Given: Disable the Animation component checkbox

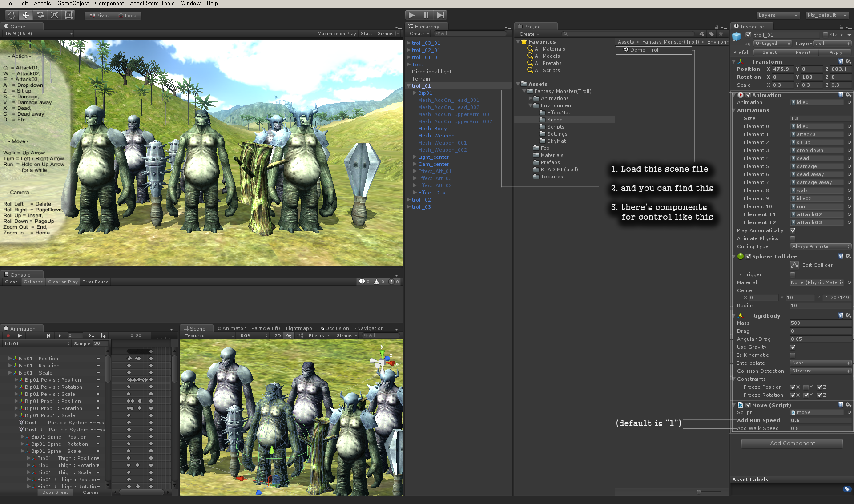Looking at the screenshot, I should tap(749, 95).
